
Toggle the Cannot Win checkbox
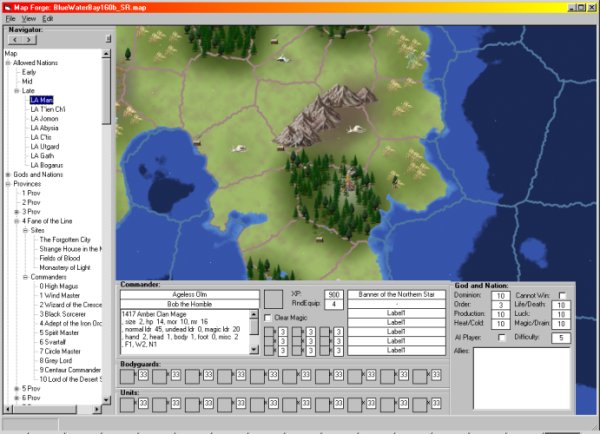[562, 295]
